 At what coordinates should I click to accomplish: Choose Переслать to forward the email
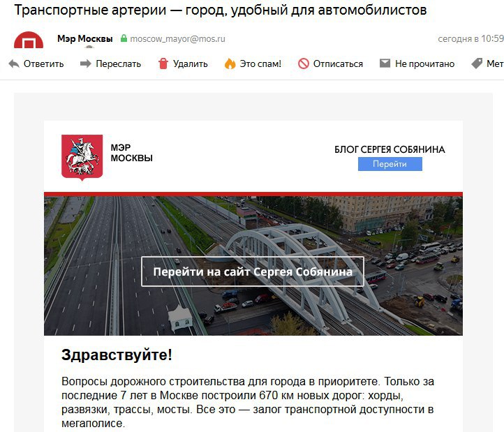click(x=118, y=64)
